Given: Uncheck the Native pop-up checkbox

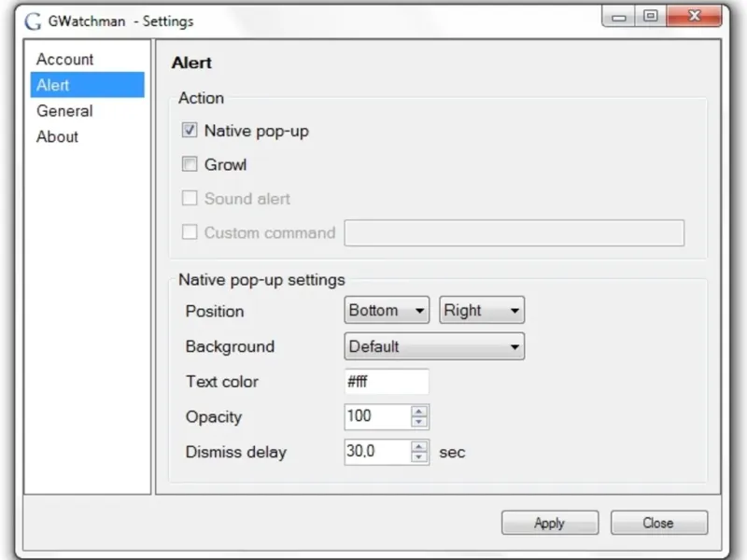Looking at the screenshot, I should [190, 132].
